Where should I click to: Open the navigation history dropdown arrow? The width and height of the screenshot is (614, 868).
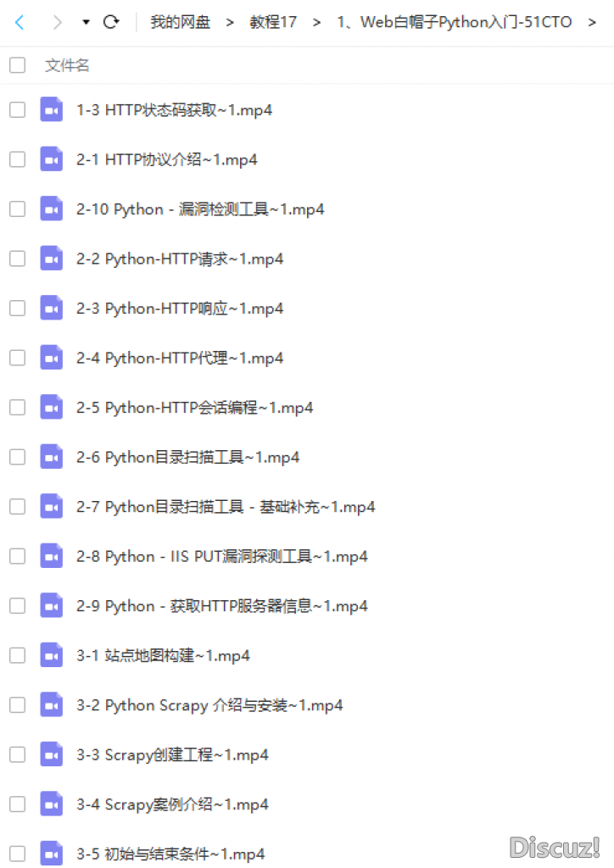coord(86,22)
